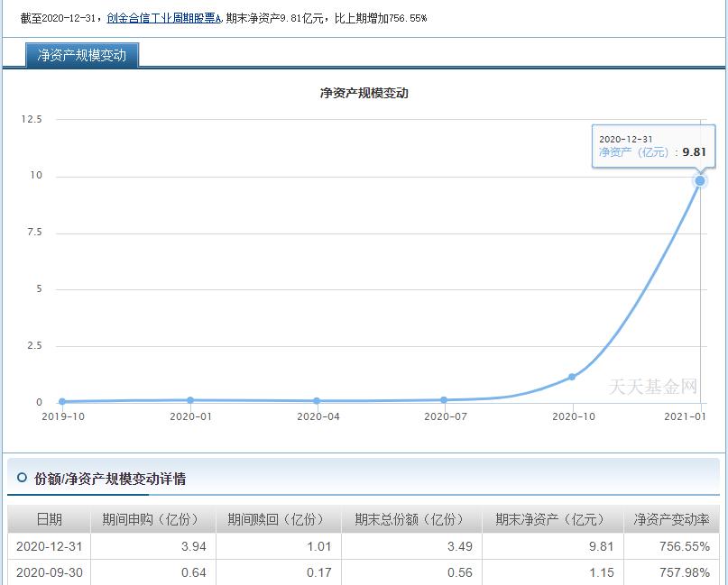Viewport: 728px width, 585px height.
Task: Select the highlighted data point at 2021-01
Action: click(x=699, y=180)
